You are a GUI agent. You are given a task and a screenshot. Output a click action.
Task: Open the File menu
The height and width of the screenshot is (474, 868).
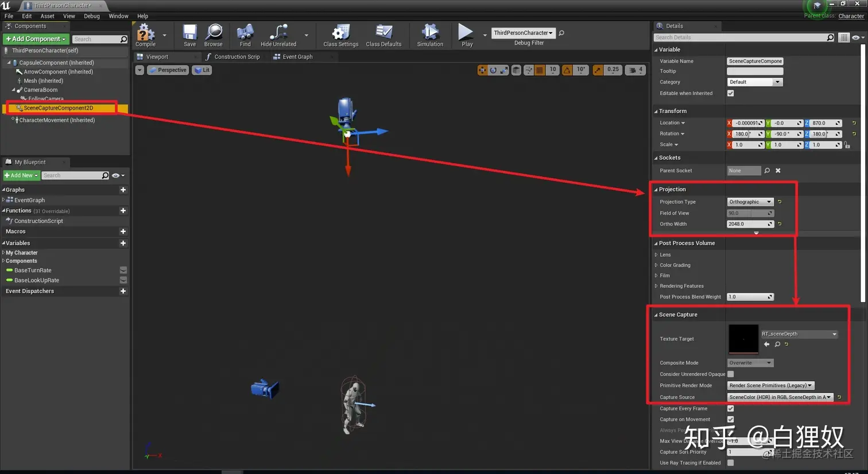[x=9, y=16]
